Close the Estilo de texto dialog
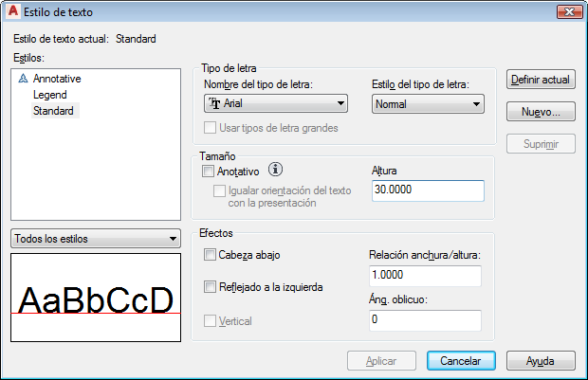The width and height of the screenshot is (588, 380). pos(569,11)
